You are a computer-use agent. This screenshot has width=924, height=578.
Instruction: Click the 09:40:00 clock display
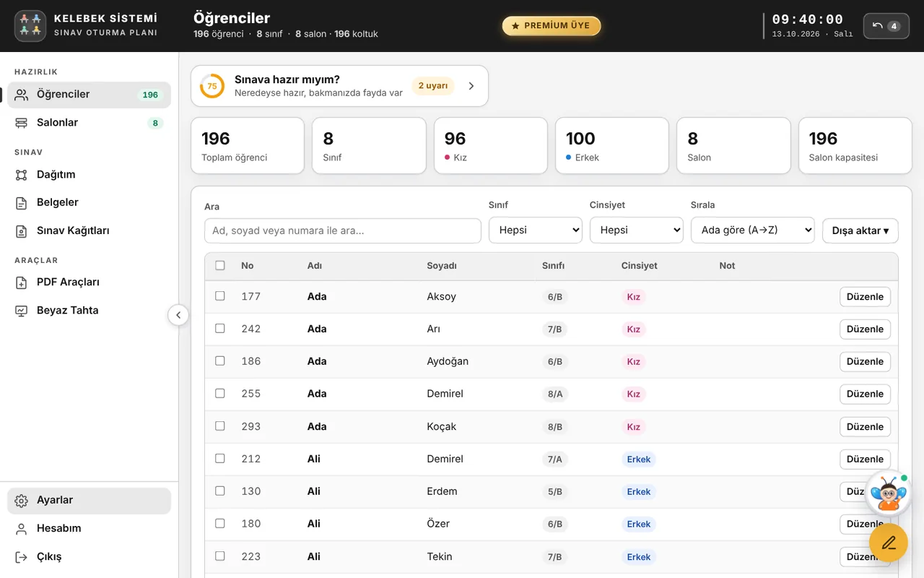(808, 20)
